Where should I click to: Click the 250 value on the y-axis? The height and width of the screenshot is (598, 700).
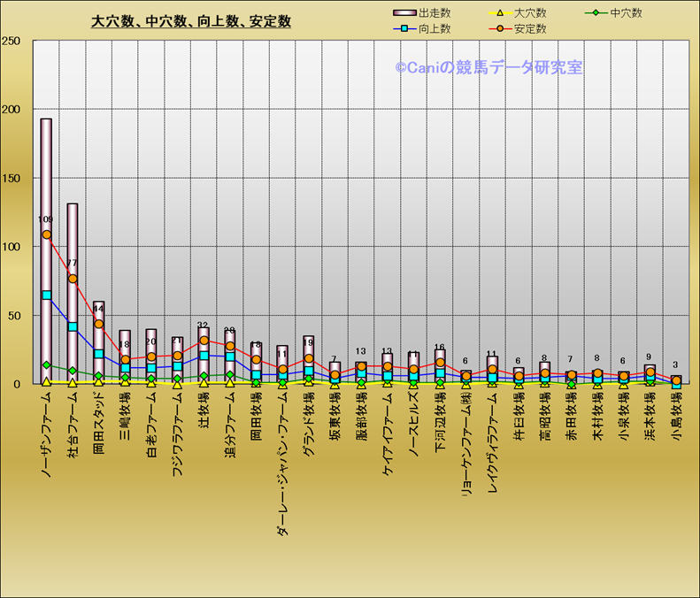[12, 42]
